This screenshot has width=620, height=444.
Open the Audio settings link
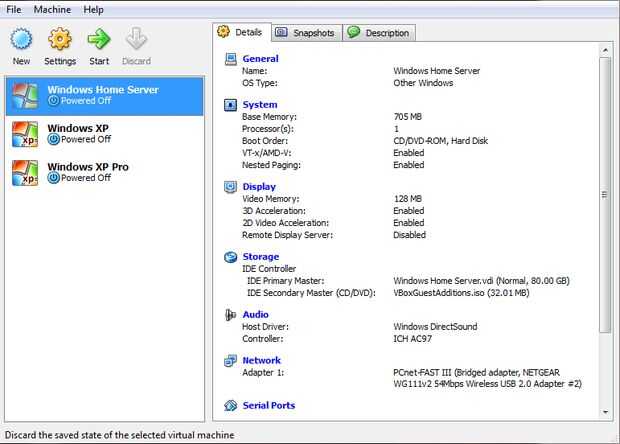pos(255,315)
